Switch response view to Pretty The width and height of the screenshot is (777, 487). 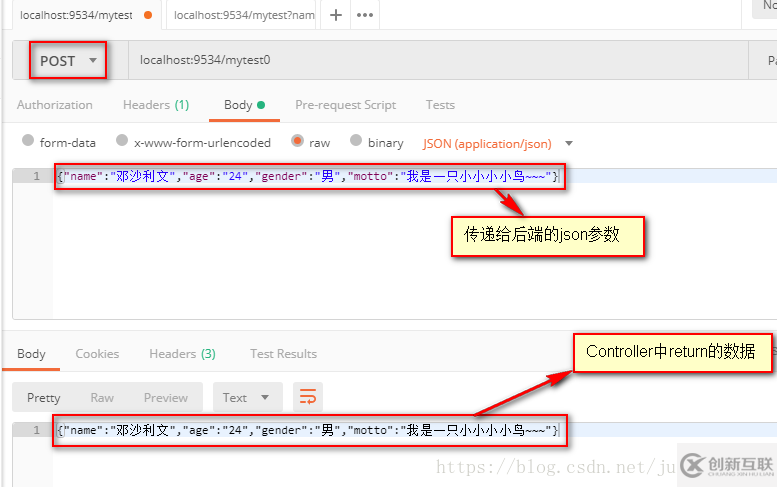click(44, 397)
